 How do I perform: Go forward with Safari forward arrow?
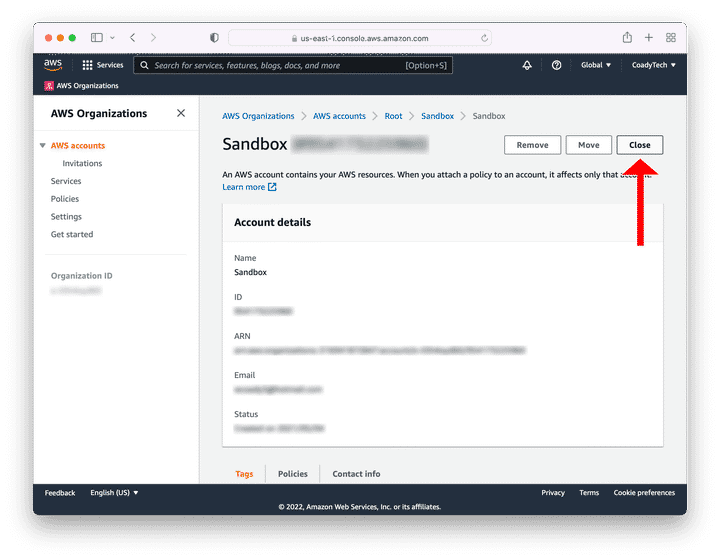153,38
